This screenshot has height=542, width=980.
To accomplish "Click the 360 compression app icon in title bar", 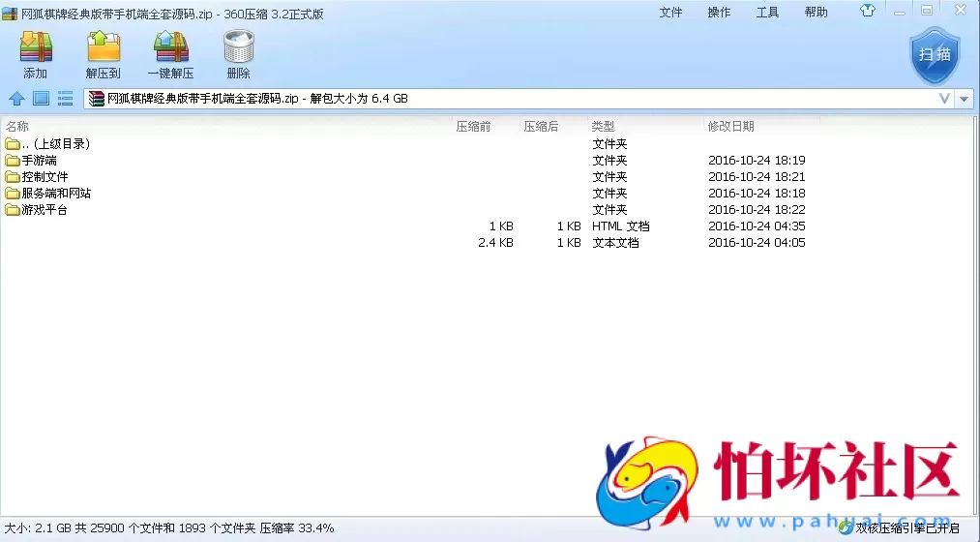I will pos(10,14).
